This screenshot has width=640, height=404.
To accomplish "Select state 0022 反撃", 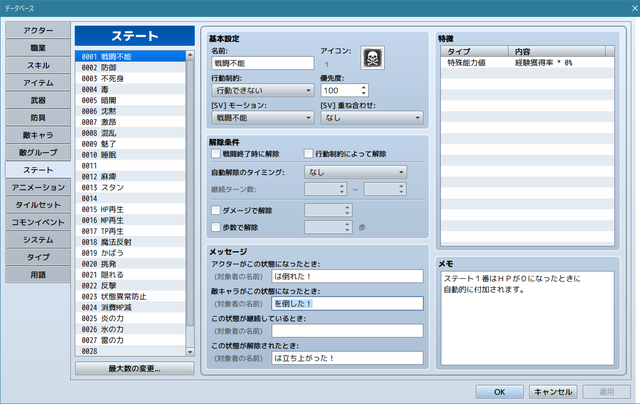I will (130, 286).
